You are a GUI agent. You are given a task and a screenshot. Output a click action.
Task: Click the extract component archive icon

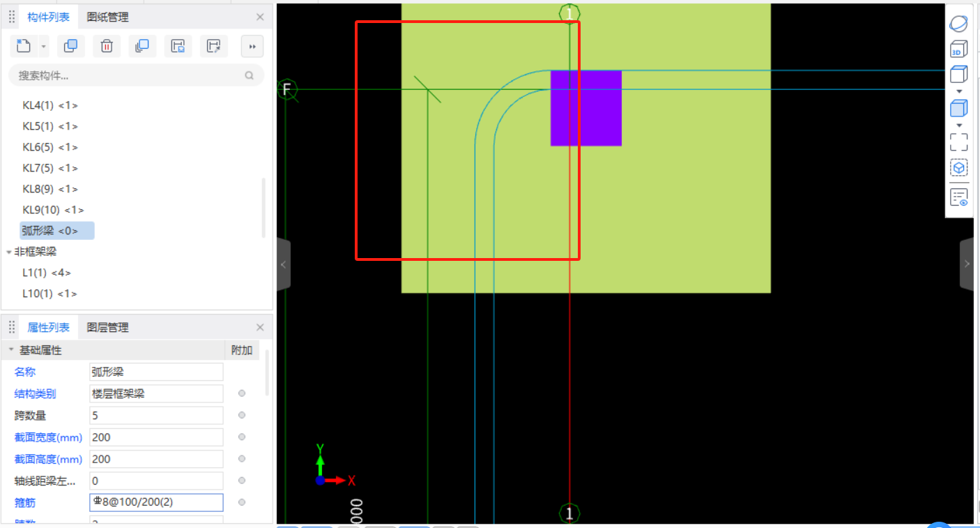pos(214,46)
